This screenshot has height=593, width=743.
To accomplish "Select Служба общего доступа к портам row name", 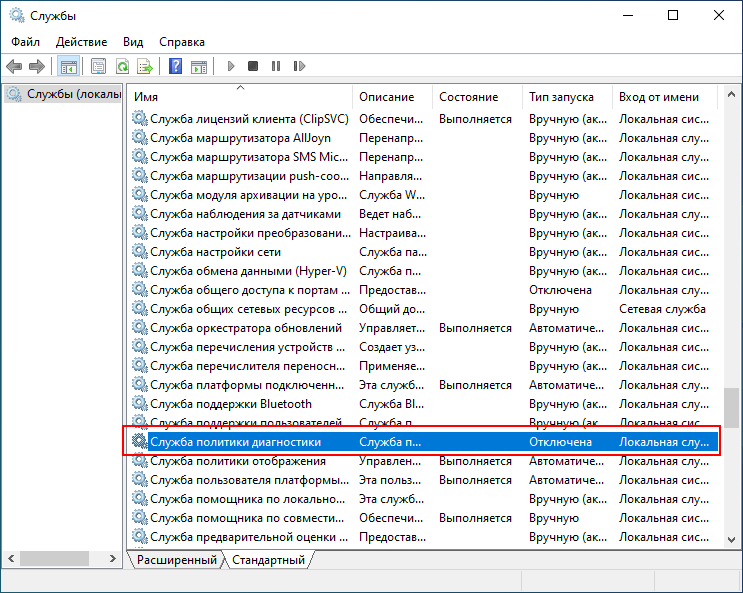I will (250, 290).
